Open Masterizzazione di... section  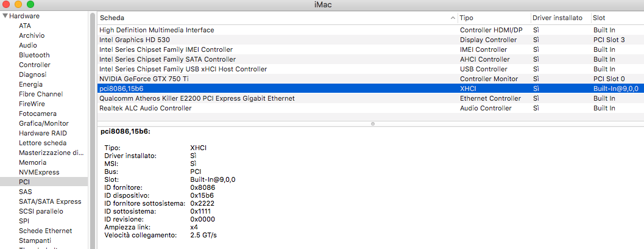[51, 153]
